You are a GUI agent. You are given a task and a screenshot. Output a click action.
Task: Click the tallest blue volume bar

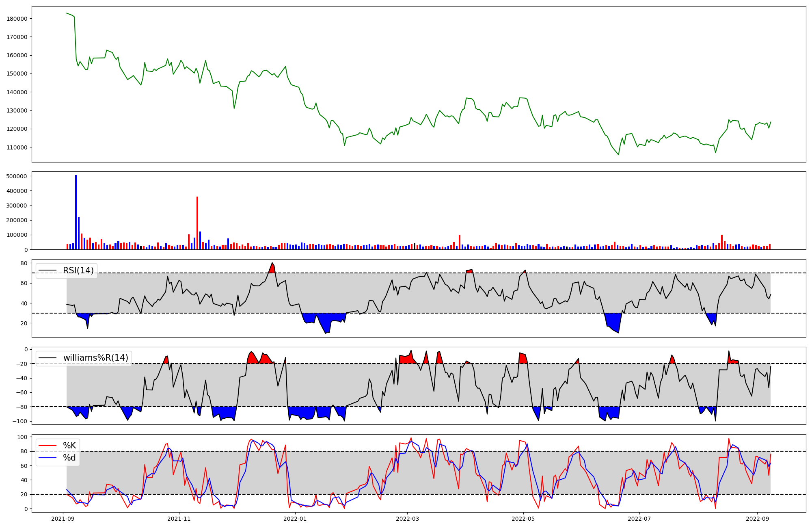pos(76,212)
